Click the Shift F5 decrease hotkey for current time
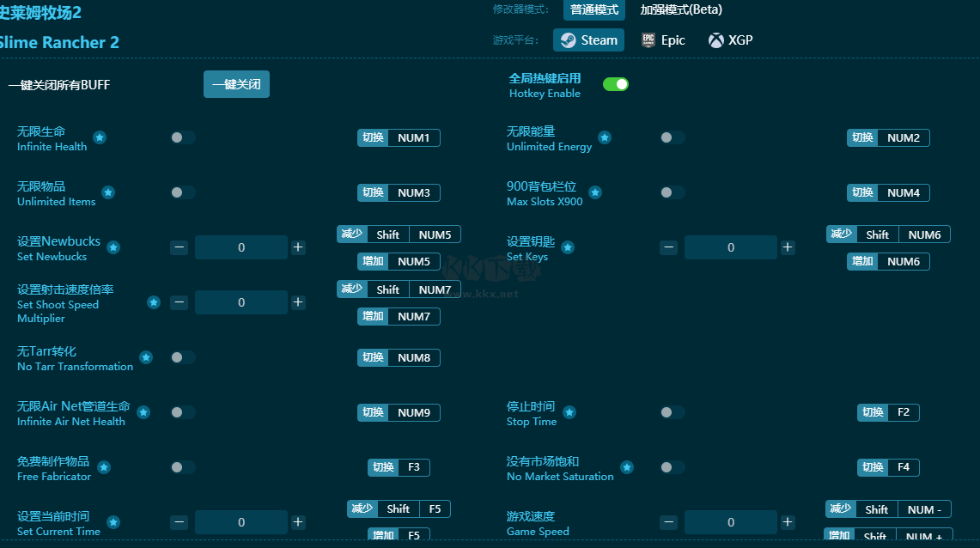Image resolution: width=980 pixels, height=548 pixels. coord(399,508)
